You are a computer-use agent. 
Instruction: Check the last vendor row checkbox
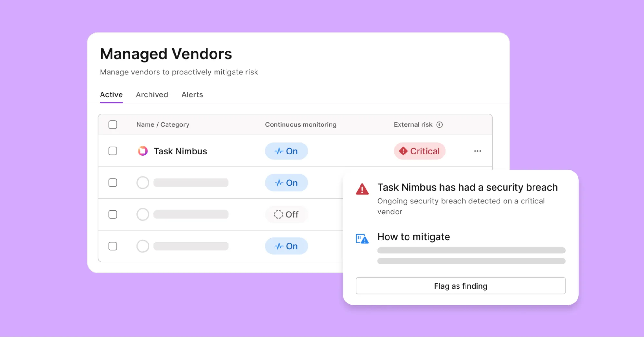[x=113, y=246]
